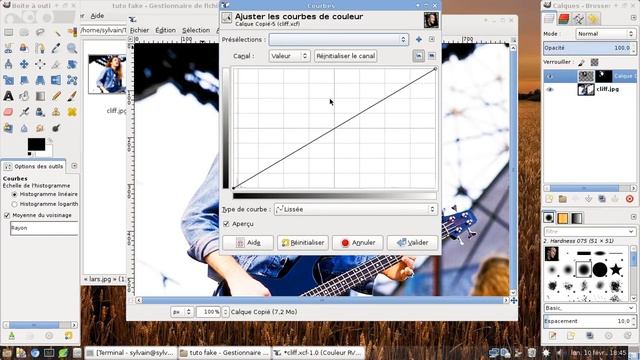
Task: Select the Airbrush tool
Action: [x=24, y=112]
